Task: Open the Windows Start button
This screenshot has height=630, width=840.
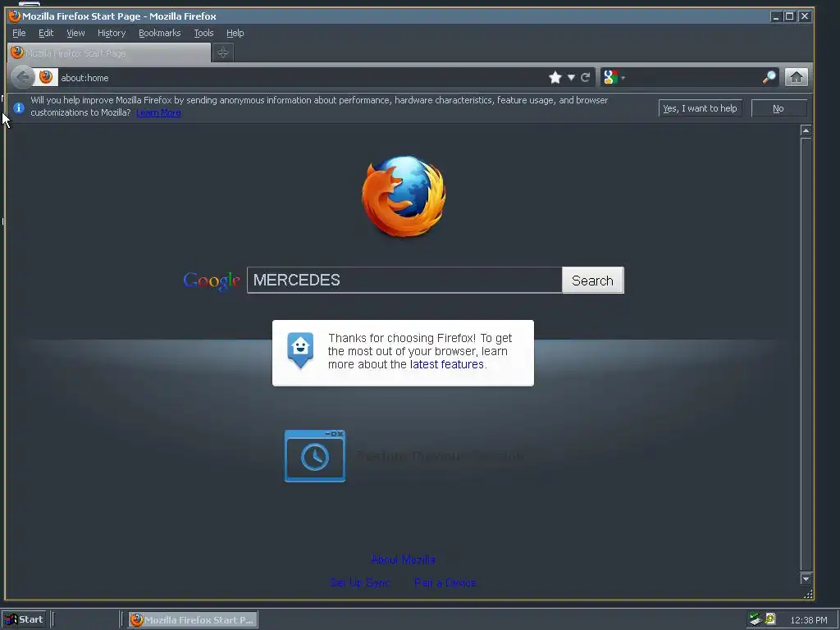Action: point(24,620)
